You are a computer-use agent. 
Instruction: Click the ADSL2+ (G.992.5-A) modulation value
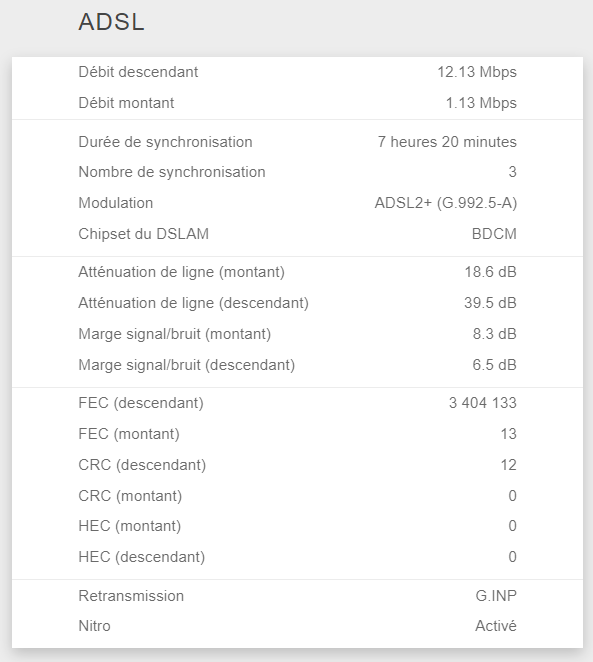pos(446,203)
